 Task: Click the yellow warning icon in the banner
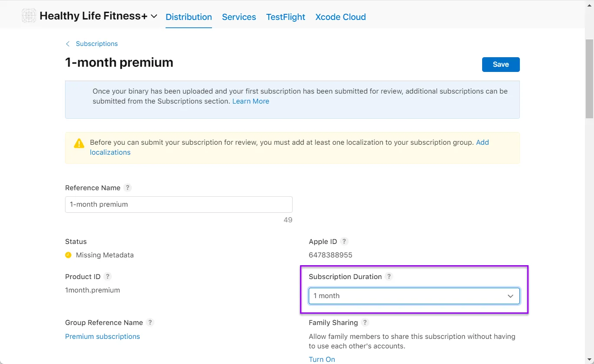click(79, 143)
